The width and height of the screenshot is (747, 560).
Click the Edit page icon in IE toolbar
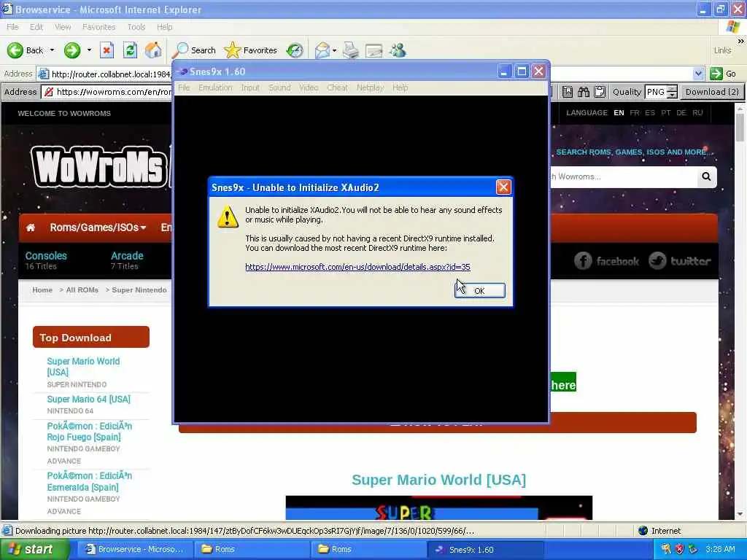(374, 50)
